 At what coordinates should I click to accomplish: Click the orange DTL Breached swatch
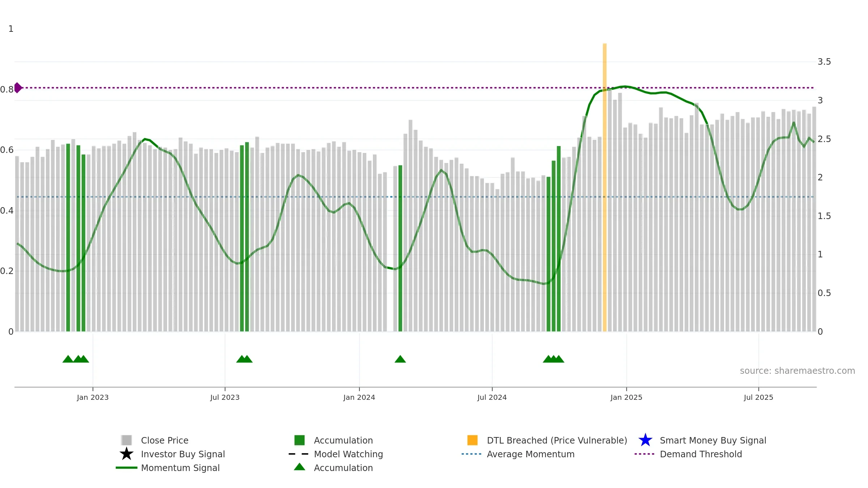coord(472,440)
